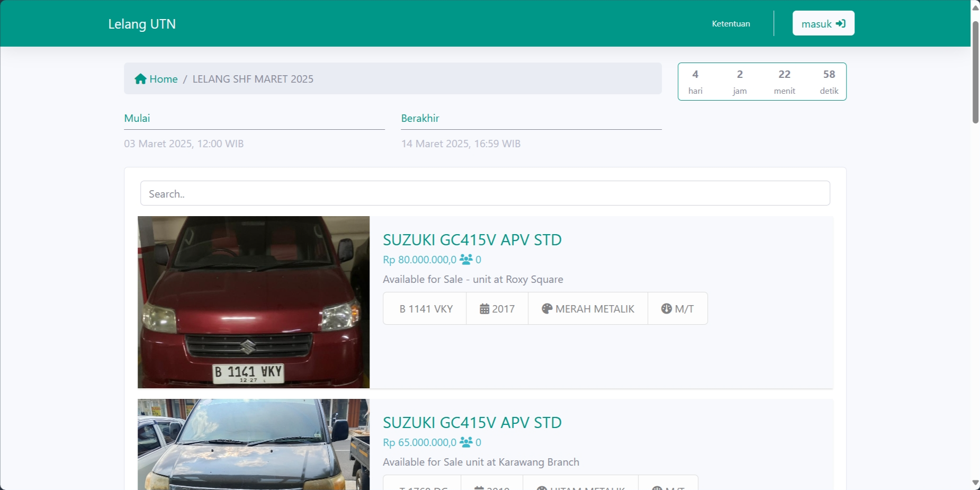Open the Karawang Branch APV listing

click(x=472, y=422)
